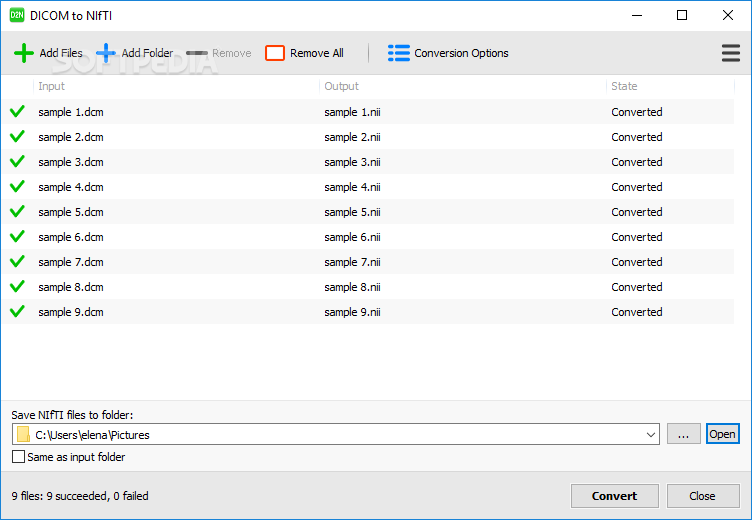
Task: Click the '9 files: 9 succeeded, 0 failed' status
Action: point(80,496)
